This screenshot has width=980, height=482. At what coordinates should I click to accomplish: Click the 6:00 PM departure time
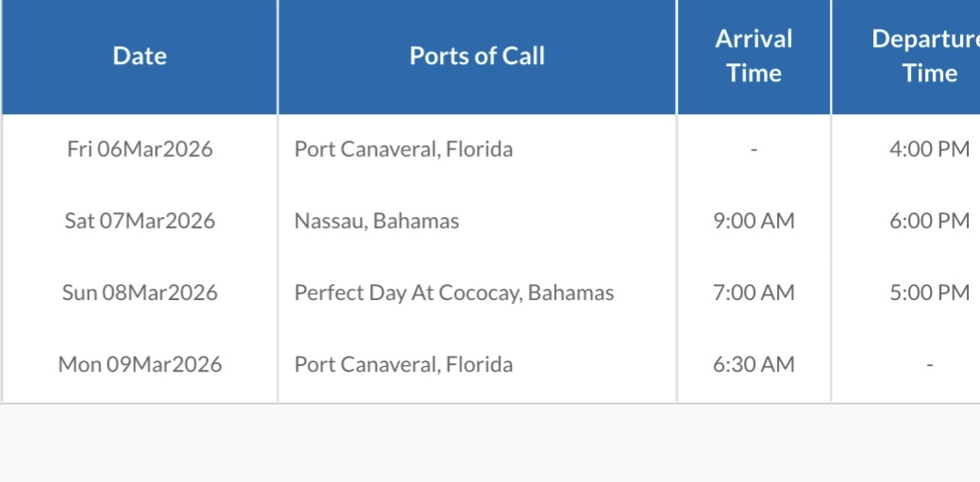coord(930,221)
